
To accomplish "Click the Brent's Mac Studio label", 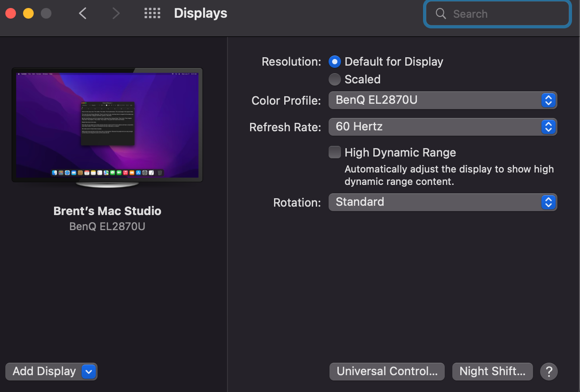I will point(107,211).
